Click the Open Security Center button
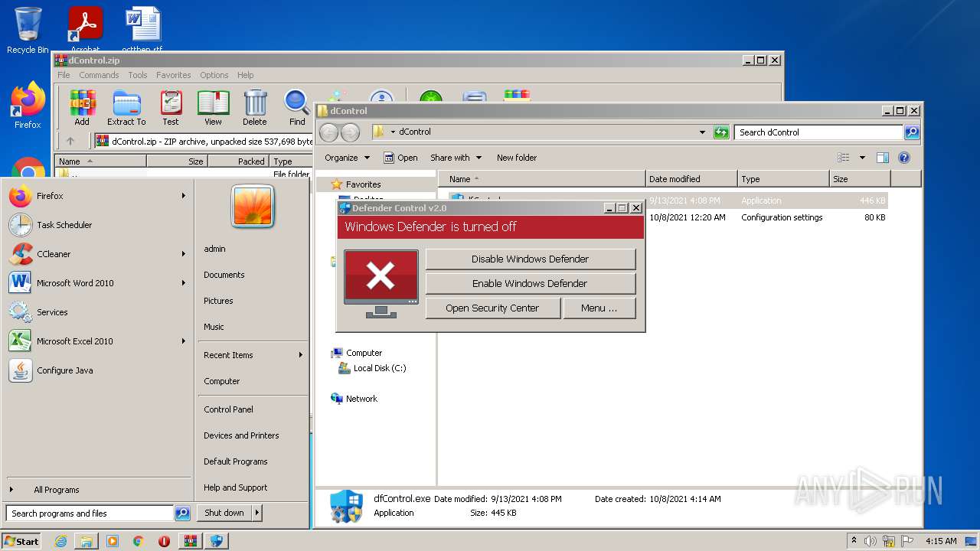Screen dimensions: 980x551 tap(492, 308)
